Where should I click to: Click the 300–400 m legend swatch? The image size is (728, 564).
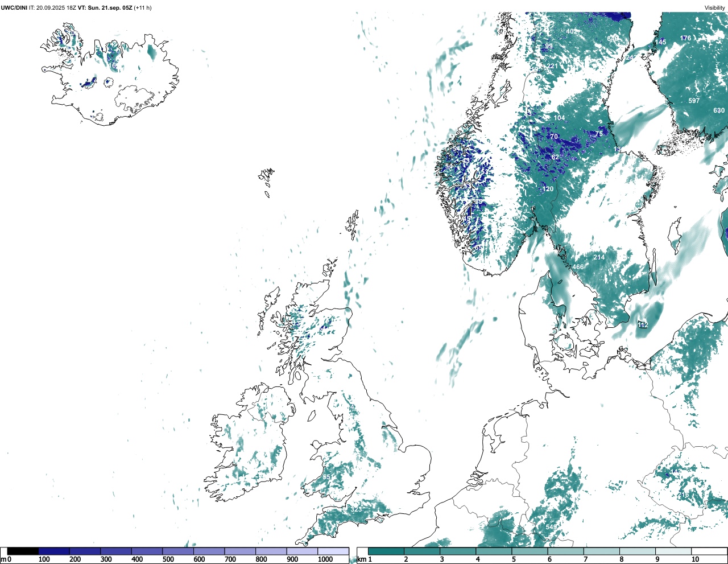click(x=116, y=551)
